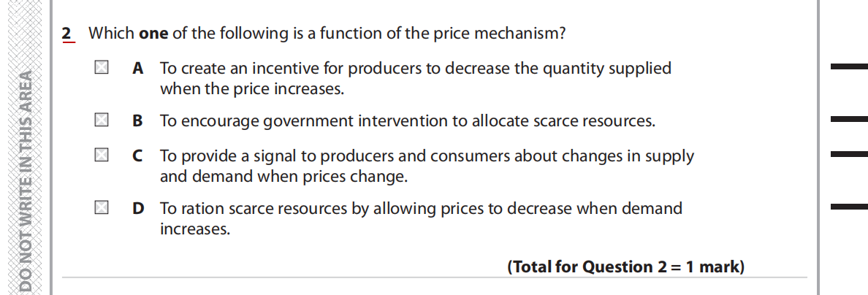This screenshot has width=868, height=295.
Task: Click the "DO NOT WRITE IN THIS AREA" margin
Action: [x=26, y=183]
